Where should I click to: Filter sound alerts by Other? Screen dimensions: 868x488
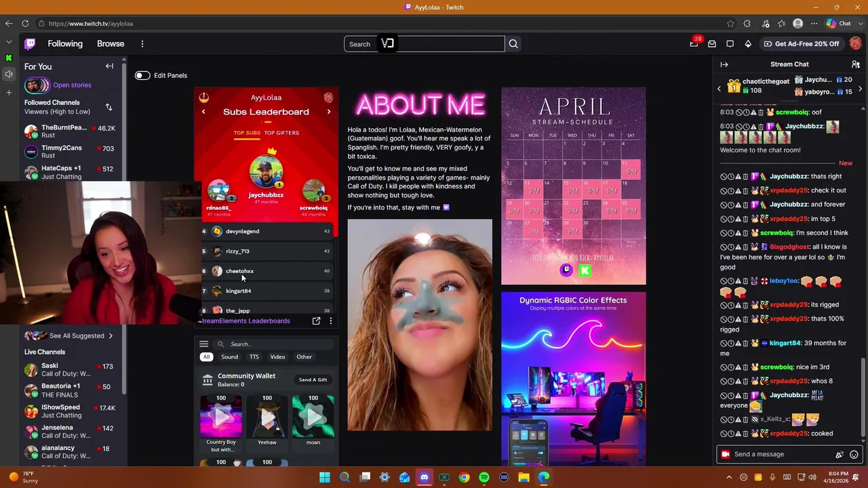tap(304, 357)
